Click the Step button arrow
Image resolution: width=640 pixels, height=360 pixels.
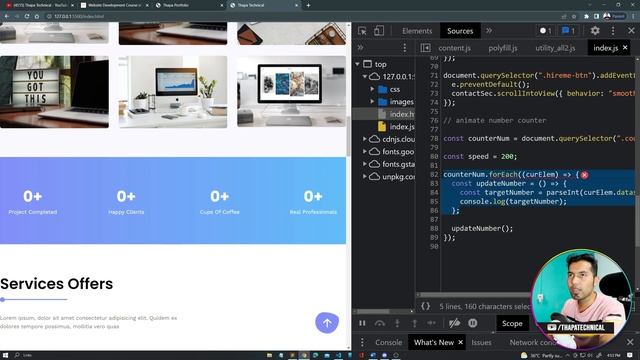pos(431,323)
